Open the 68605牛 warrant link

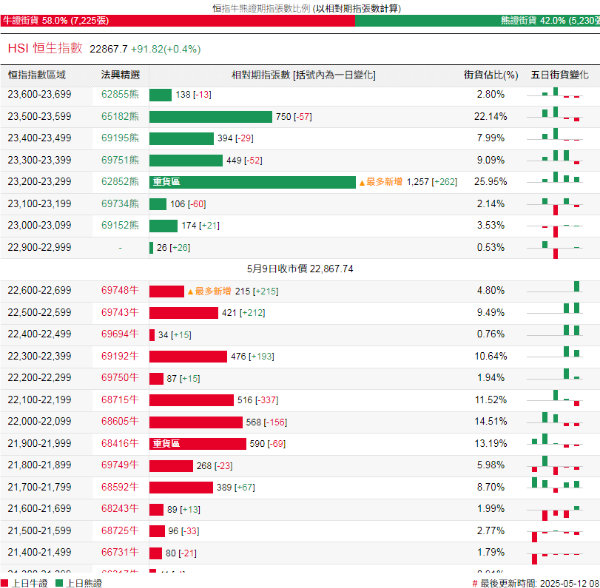[120, 421]
